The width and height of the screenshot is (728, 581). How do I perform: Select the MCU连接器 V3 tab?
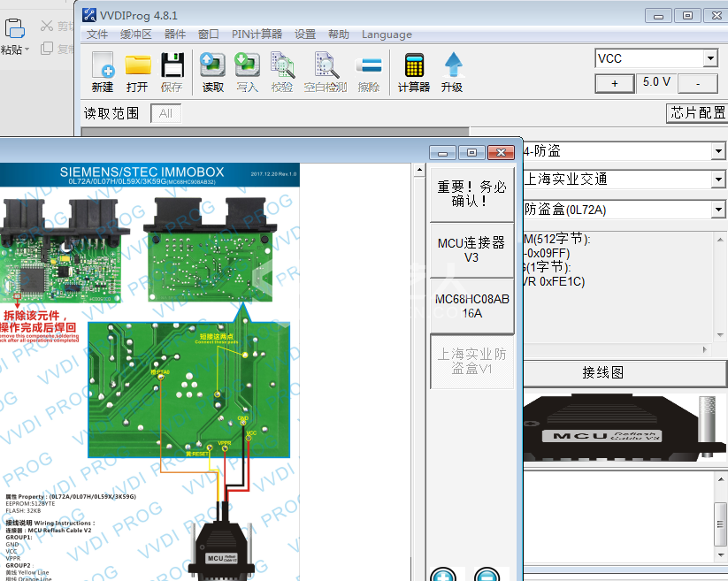[x=471, y=250]
